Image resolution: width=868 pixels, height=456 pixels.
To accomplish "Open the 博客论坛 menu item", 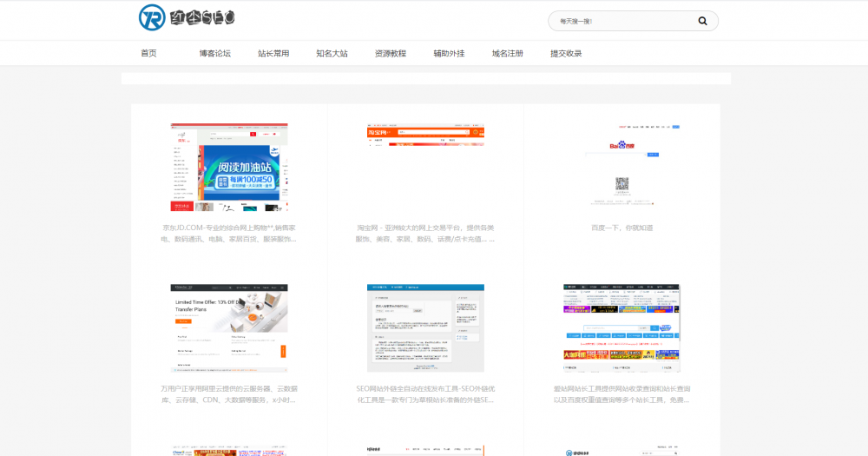I will point(214,53).
